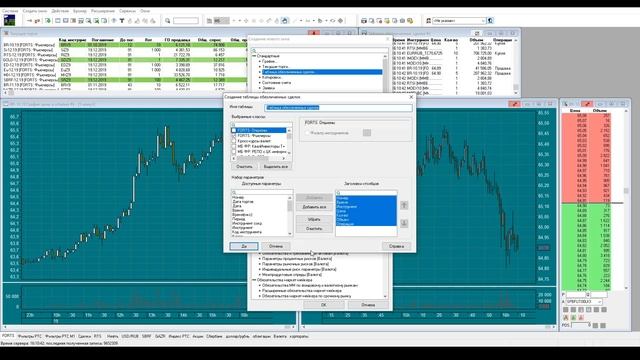640x360 pixels.
Task: Select Дата торгов in available parameters
Action: 242,202
